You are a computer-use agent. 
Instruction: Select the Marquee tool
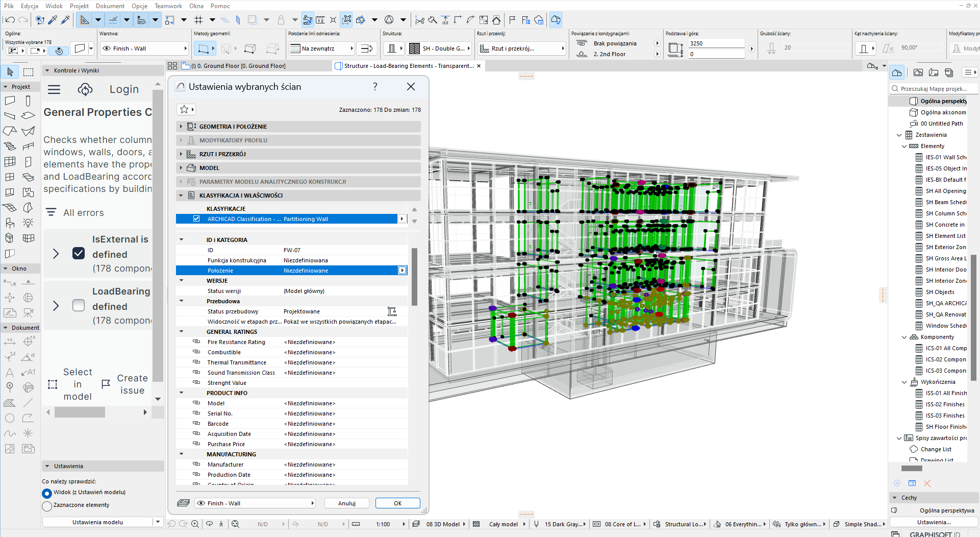pos(29,72)
